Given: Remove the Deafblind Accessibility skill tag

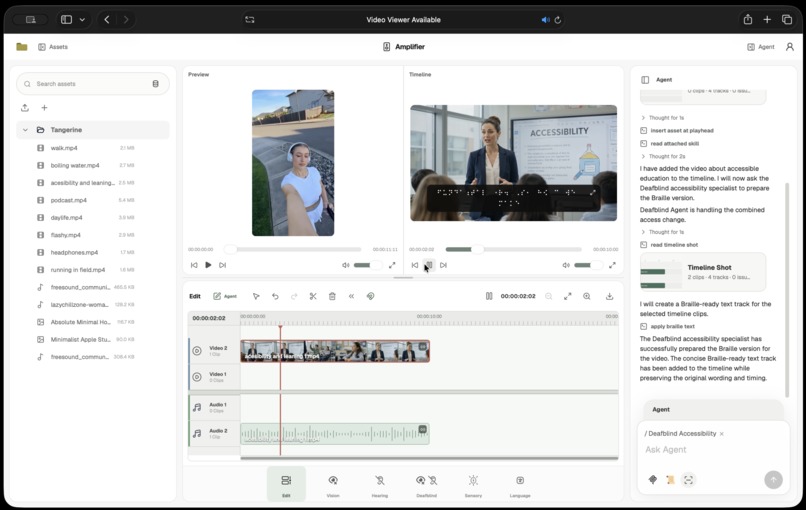Looking at the screenshot, I should [x=722, y=434].
